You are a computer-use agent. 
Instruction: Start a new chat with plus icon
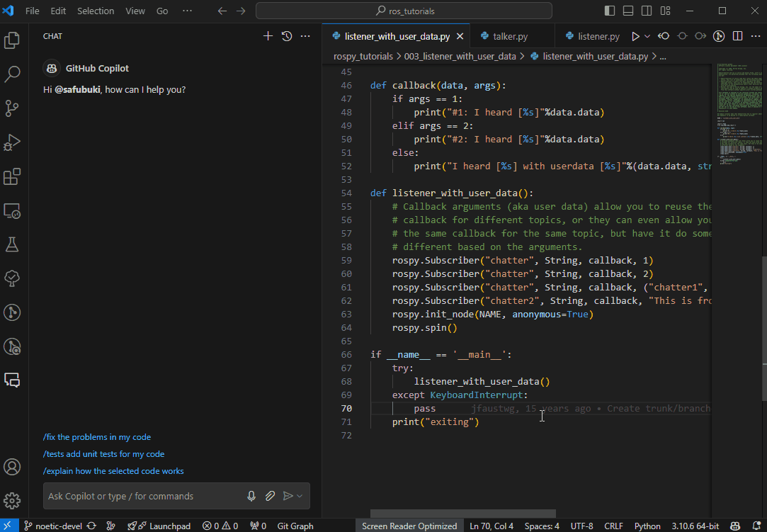(268, 36)
